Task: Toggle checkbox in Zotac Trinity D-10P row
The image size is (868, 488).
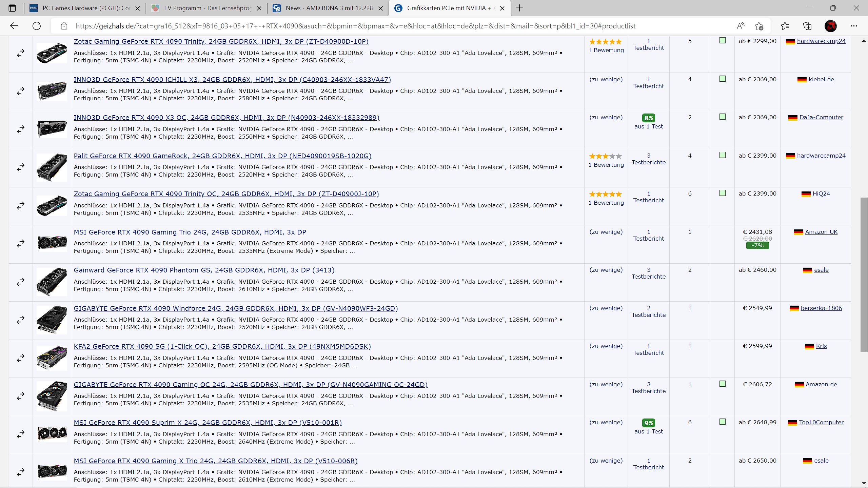Action: [723, 41]
